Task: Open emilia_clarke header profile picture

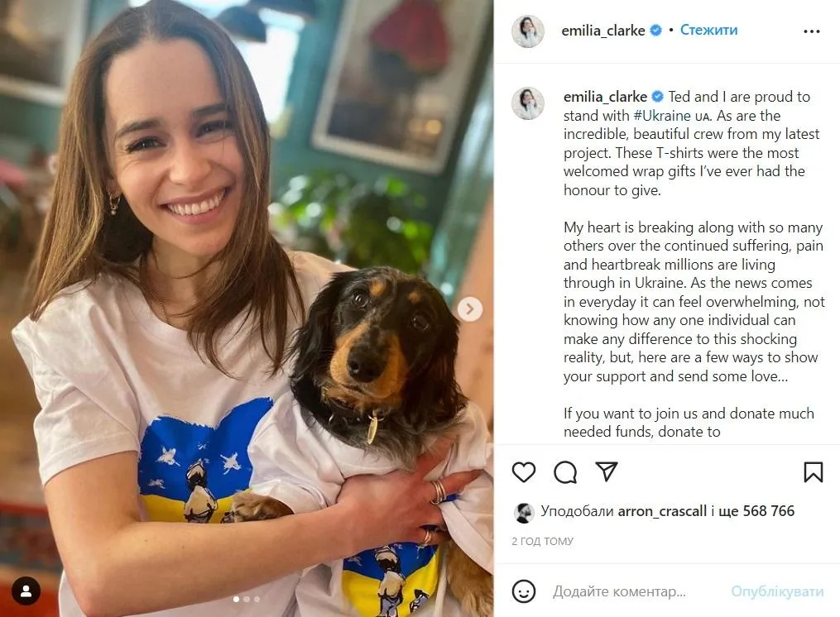Action: (x=528, y=31)
